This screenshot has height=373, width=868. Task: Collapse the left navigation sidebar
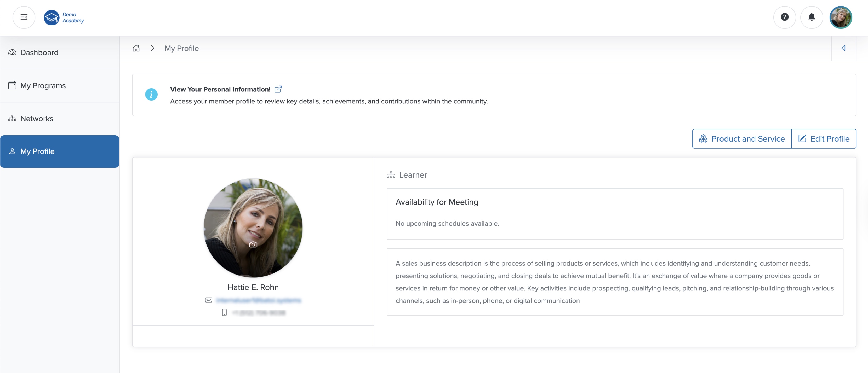coord(24,17)
